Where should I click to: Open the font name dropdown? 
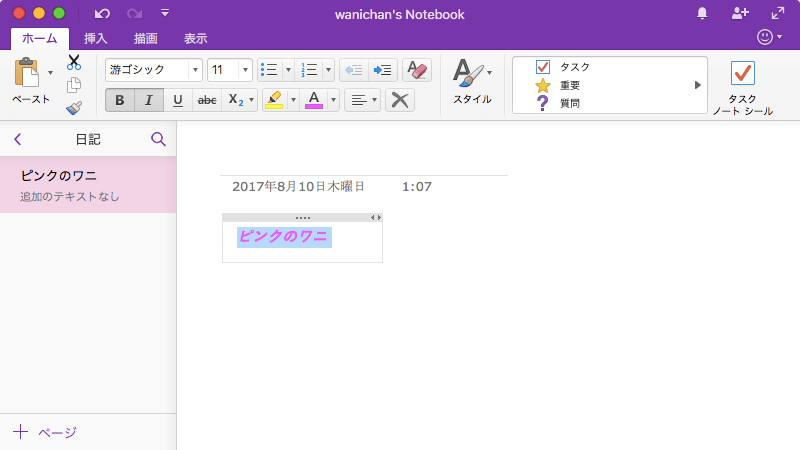pos(195,70)
